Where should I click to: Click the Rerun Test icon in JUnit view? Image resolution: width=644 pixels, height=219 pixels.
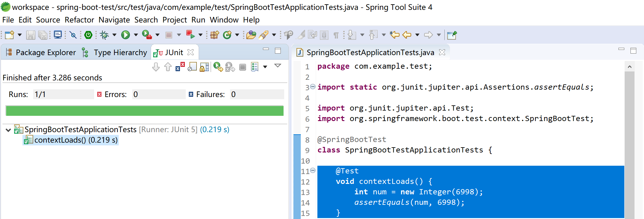pos(218,67)
